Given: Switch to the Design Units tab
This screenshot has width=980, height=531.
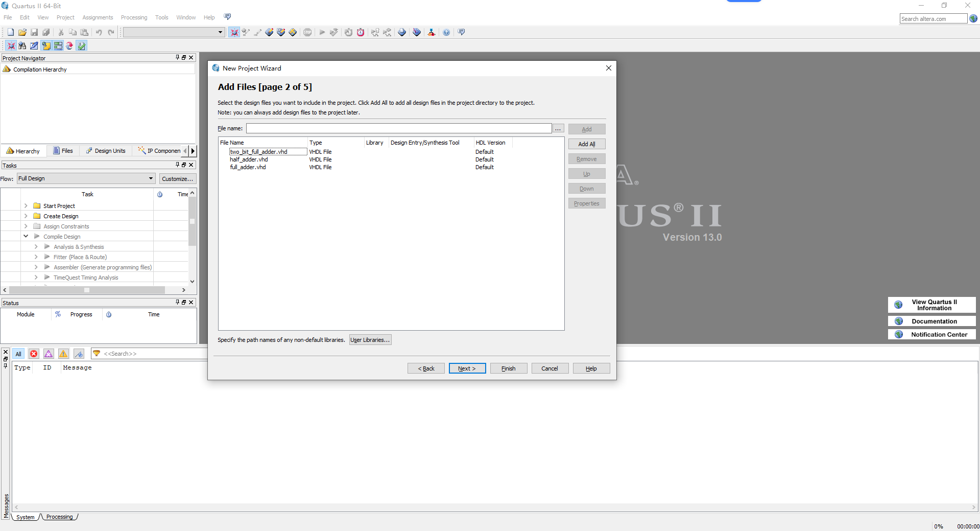Looking at the screenshot, I should pyautogui.click(x=106, y=151).
